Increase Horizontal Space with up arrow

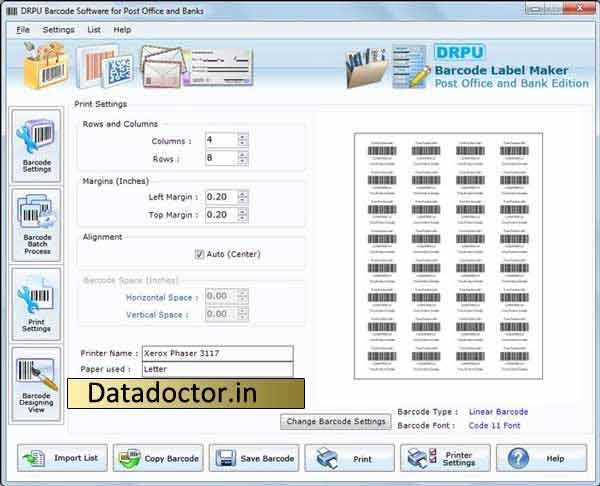click(x=243, y=293)
